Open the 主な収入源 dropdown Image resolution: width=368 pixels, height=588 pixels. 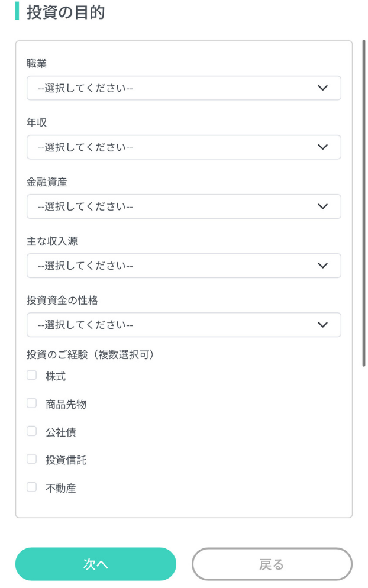(x=183, y=266)
